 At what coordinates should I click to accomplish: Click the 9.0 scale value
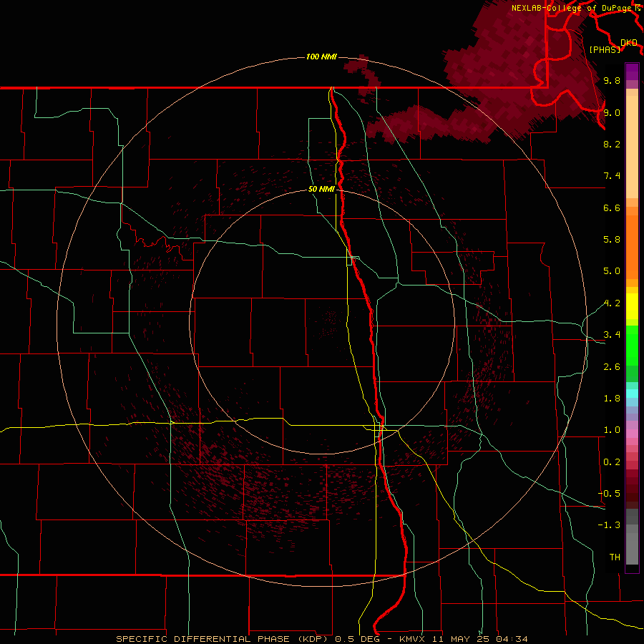click(x=612, y=112)
